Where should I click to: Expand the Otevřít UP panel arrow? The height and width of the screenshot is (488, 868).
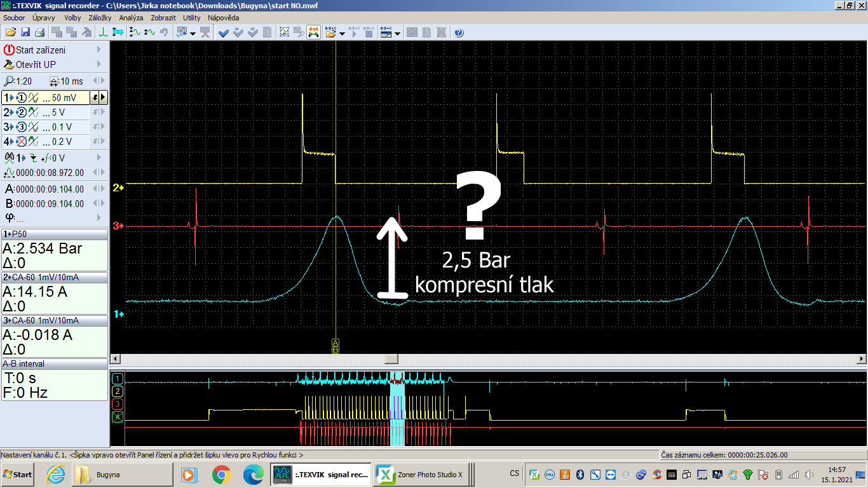tap(99, 64)
